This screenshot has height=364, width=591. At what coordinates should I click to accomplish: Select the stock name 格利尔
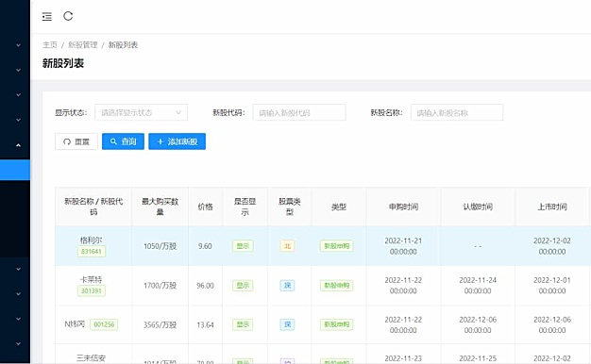coord(92,240)
